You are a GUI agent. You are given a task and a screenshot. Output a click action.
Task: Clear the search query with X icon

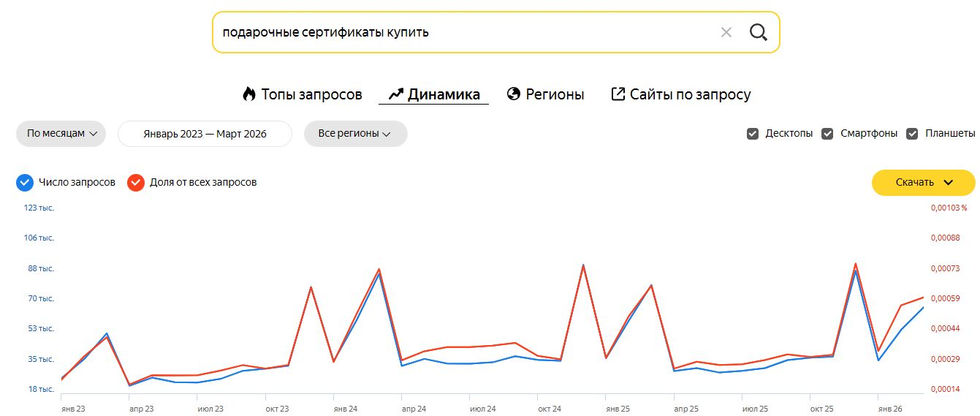pos(726,32)
